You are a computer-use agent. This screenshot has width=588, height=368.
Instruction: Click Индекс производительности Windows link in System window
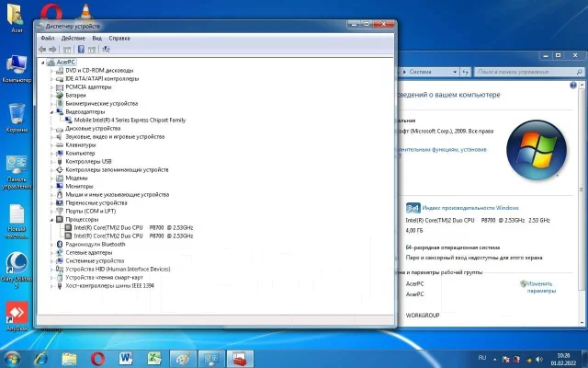tap(470, 208)
